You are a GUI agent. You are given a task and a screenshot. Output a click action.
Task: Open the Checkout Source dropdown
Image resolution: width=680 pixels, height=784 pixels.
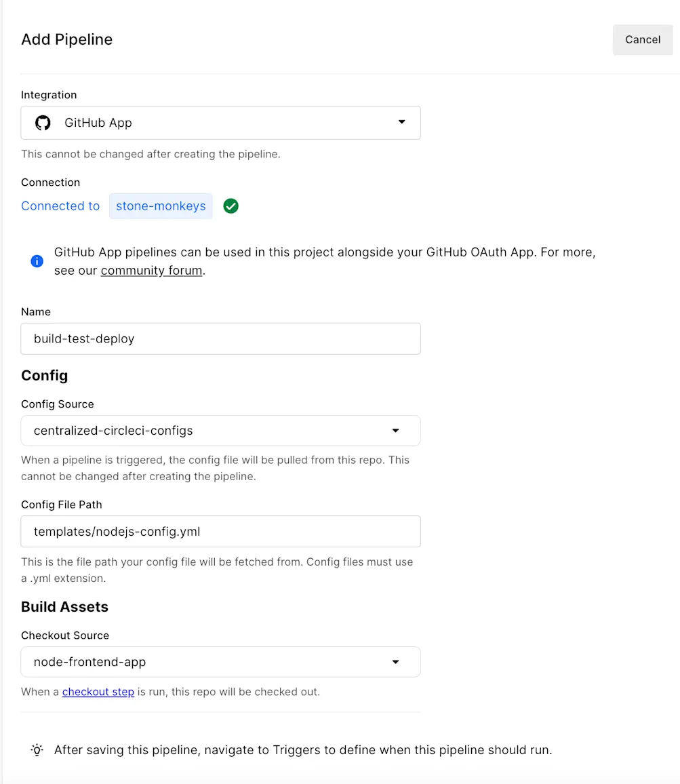(x=220, y=662)
